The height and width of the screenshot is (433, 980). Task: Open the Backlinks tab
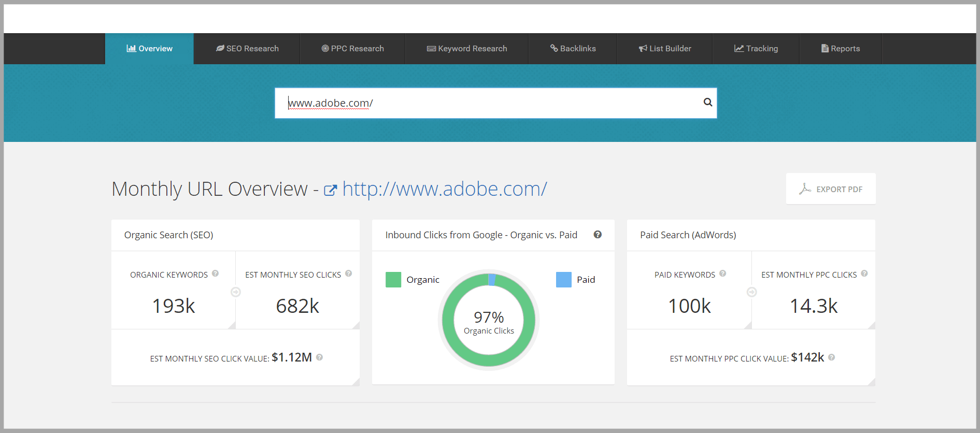[x=573, y=49]
